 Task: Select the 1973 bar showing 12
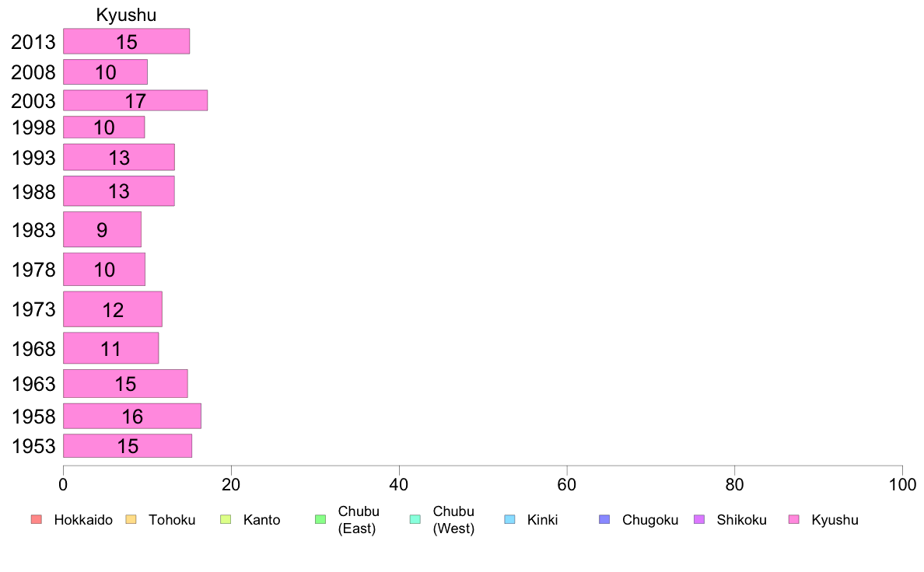(113, 309)
